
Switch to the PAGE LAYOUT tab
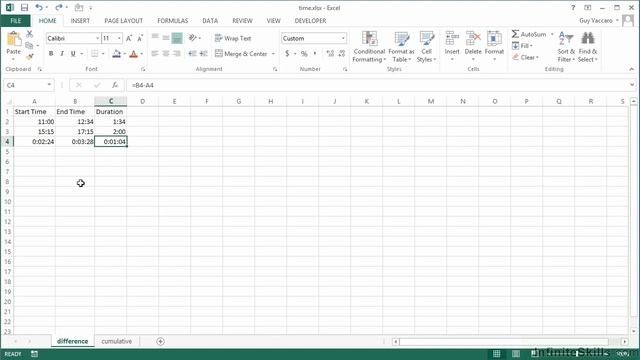click(123, 20)
